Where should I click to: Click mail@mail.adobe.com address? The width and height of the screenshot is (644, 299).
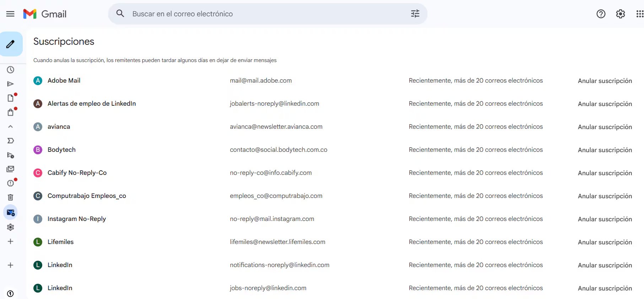tap(261, 81)
